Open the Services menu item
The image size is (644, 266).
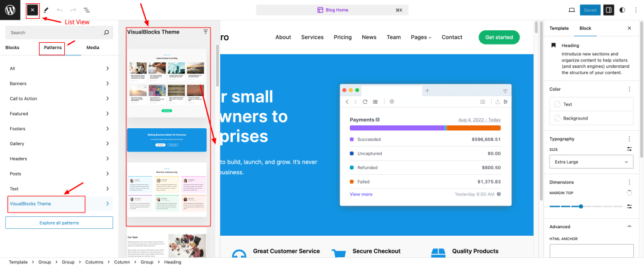pyautogui.click(x=312, y=37)
